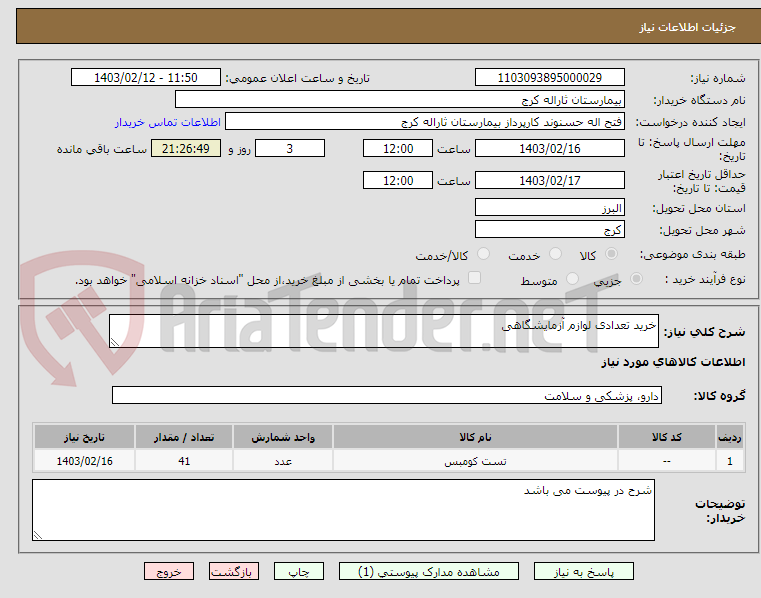
Task: Click the announcement date 1403/02/12 - 11:50 field
Action: tap(146, 77)
